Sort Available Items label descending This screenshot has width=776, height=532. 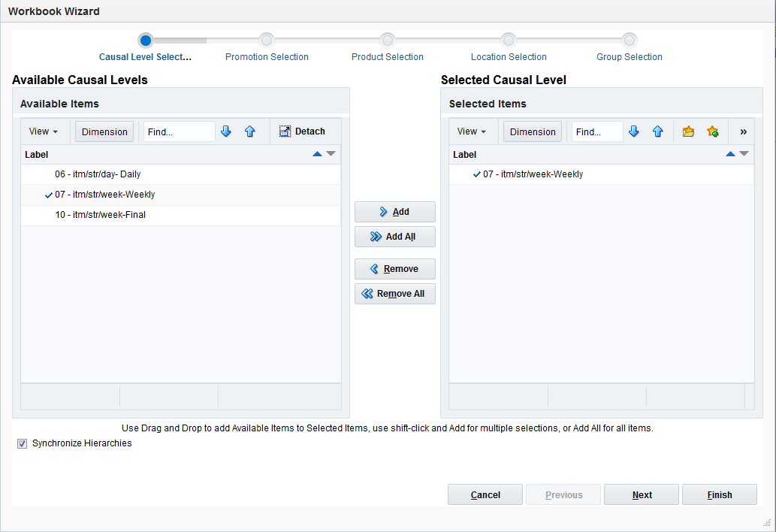click(331, 154)
